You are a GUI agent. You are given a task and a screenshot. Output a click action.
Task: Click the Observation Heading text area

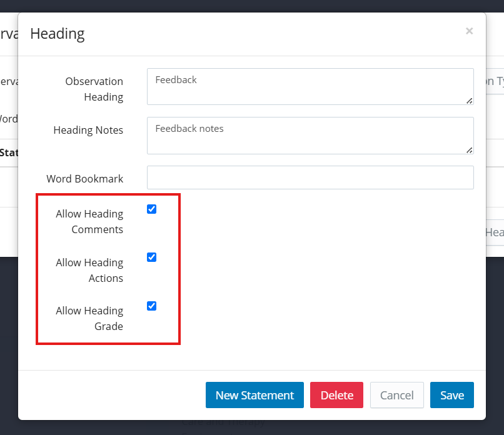310,86
